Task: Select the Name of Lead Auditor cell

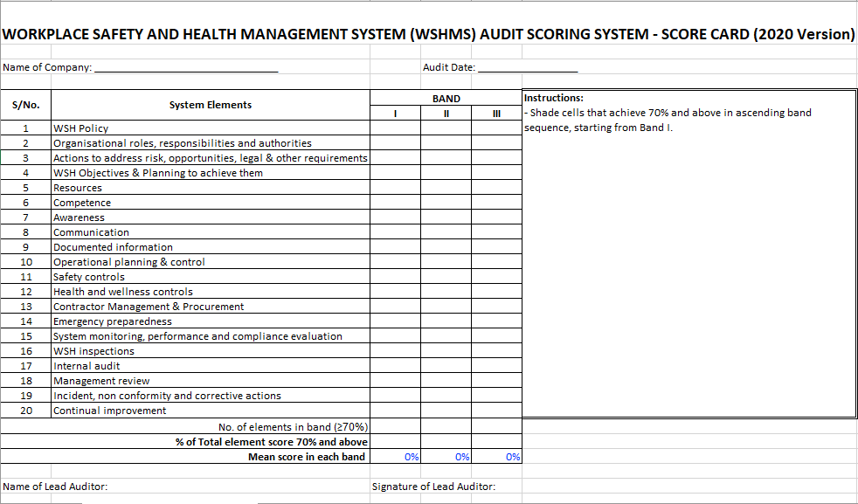Action: click(x=56, y=487)
